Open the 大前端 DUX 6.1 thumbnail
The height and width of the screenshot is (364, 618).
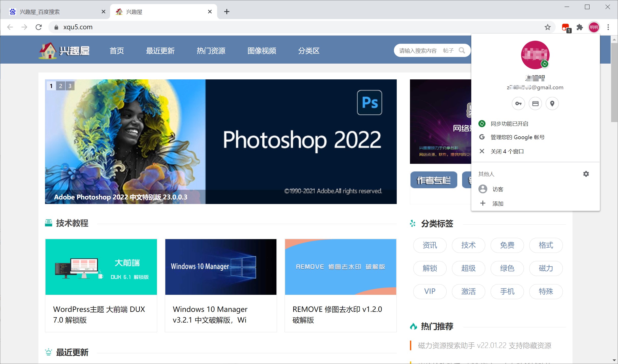click(101, 267)
